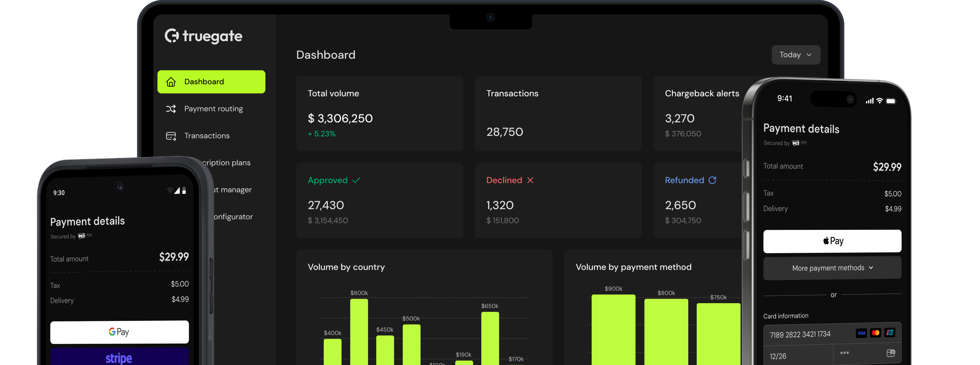Click the Card information label on iPhone
Image resolution: width=980 pixels, height=365 pixels.
[786, 316]
